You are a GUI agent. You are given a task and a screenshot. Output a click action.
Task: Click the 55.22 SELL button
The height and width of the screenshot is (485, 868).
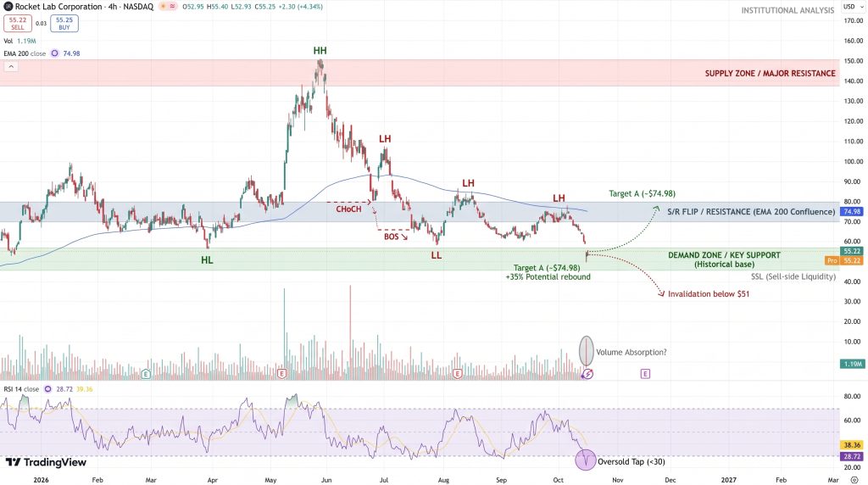(x=18, y=23)
